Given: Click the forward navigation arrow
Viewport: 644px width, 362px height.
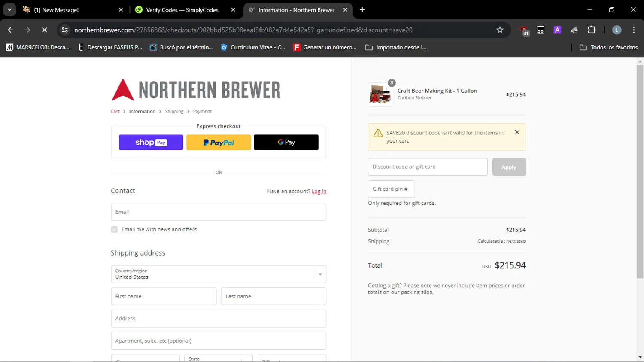Looking at the screenshot, I should pos(27,30).
